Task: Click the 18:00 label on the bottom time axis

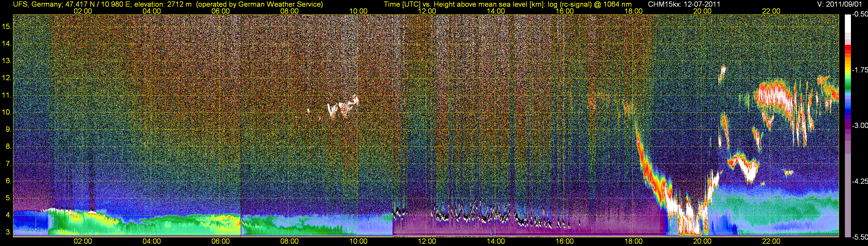Action: (x=633, y=241)
